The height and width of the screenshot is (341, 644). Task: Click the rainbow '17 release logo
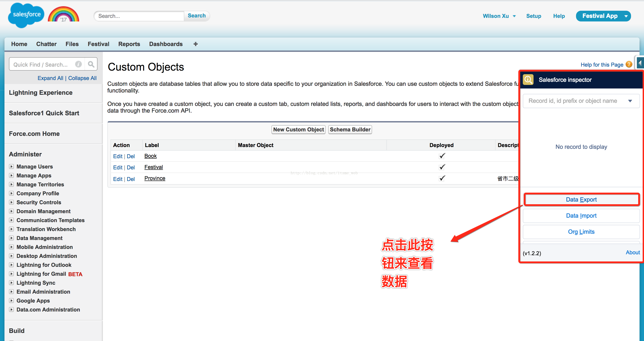click(64, 15)
